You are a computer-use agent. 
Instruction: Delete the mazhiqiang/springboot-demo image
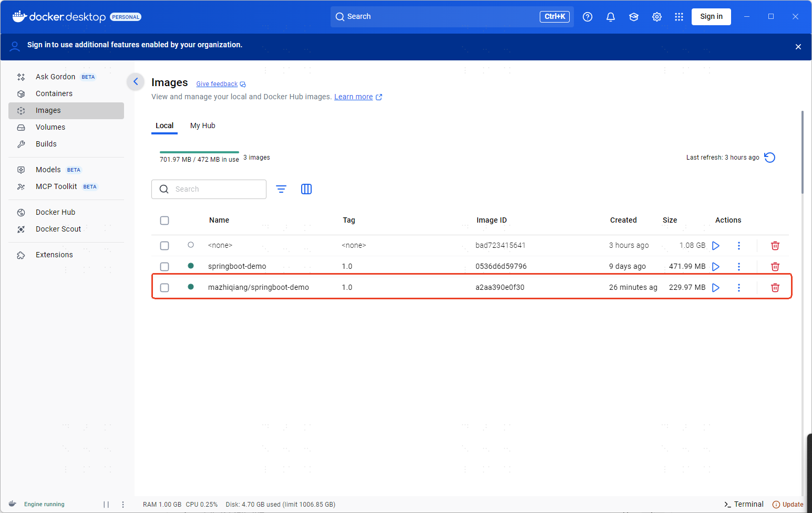click(775, 288)
